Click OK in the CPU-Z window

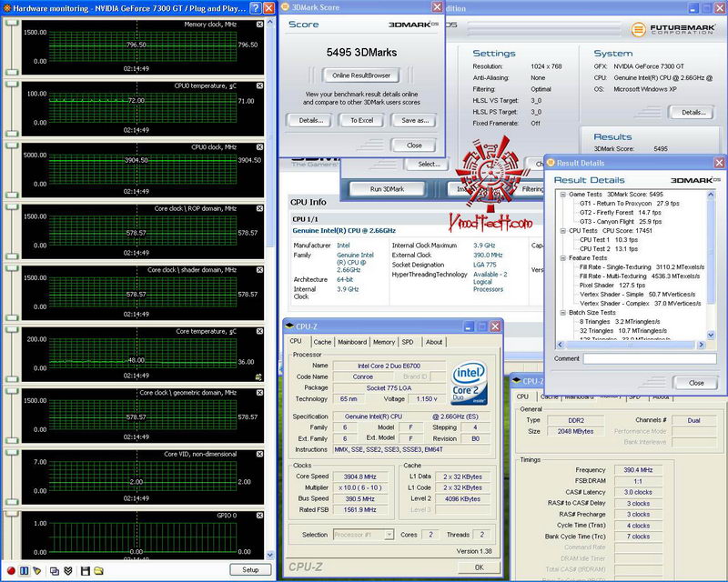[480, 567]
